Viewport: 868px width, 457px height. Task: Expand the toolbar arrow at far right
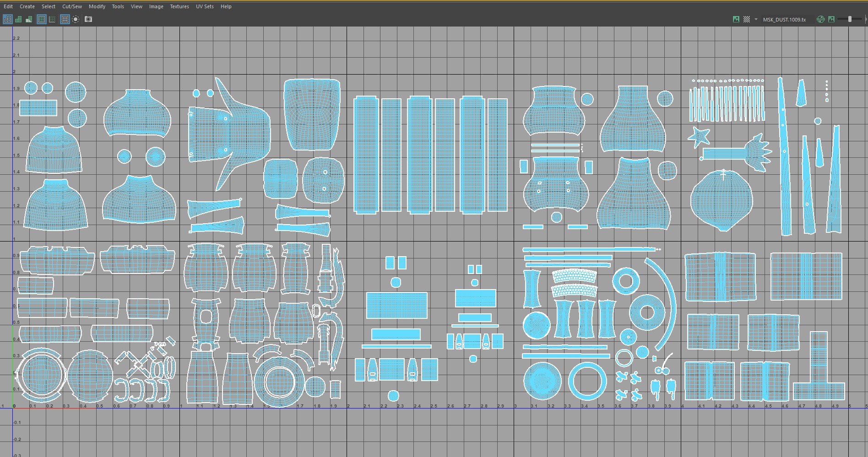click(865, 19)
